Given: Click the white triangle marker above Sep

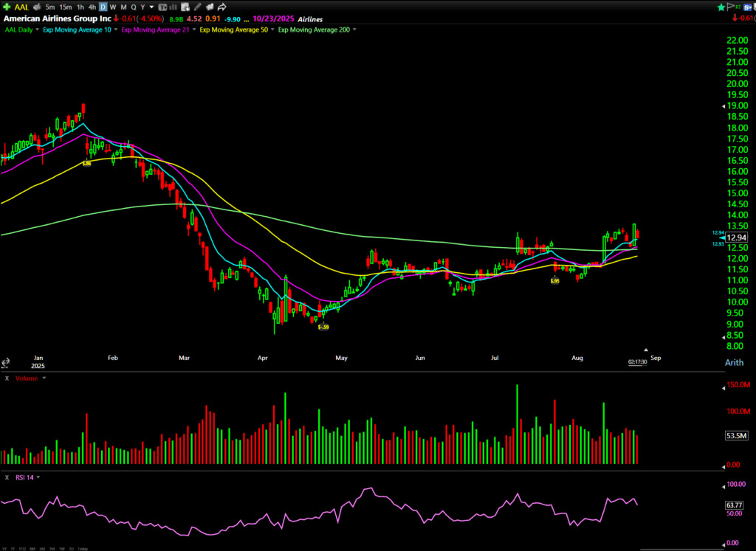Looking at the screenshot, I should coord(645,350).
